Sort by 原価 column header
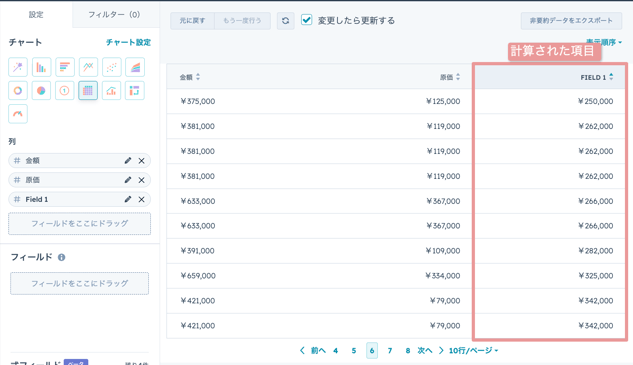 coord(450,77)
